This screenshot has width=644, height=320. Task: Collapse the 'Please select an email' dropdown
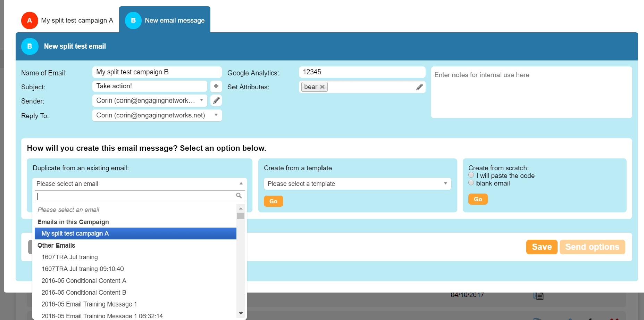click(240, 183)
